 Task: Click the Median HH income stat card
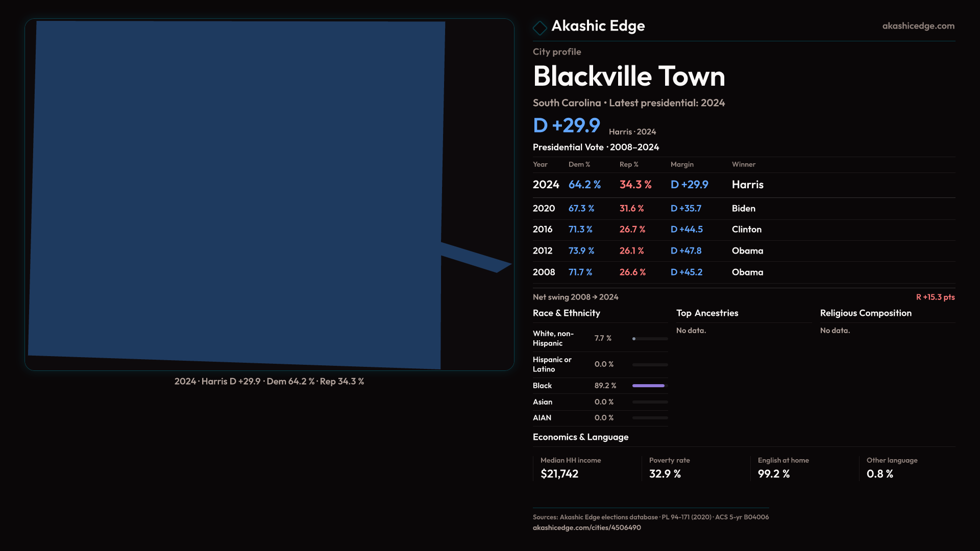click(x=571, y=468)
